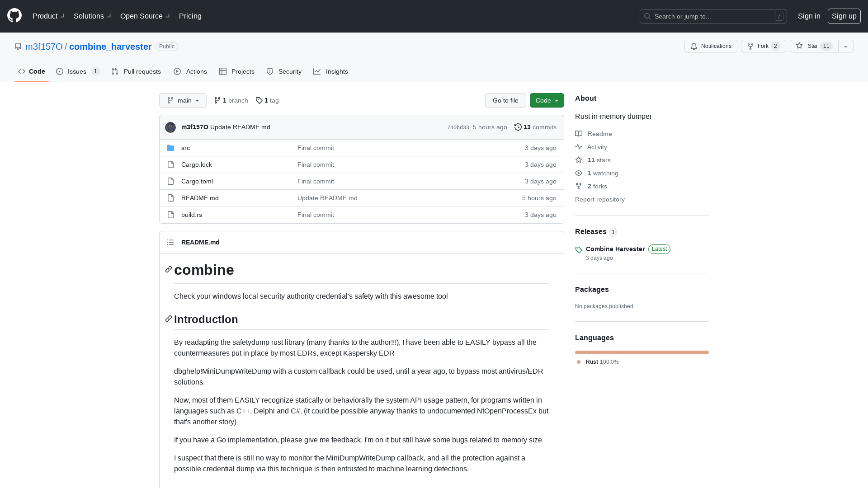Open the Pull requests tab
868x488 pixels.
(136, 71)
